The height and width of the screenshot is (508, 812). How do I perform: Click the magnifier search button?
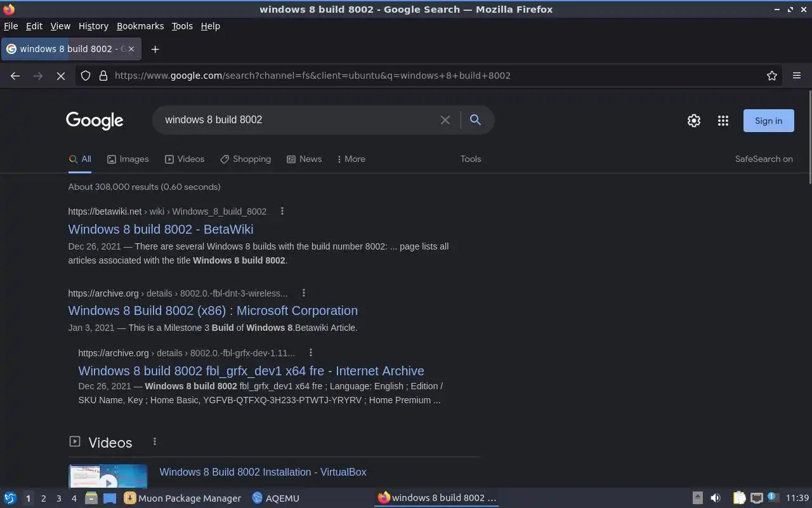pos(475,119)
